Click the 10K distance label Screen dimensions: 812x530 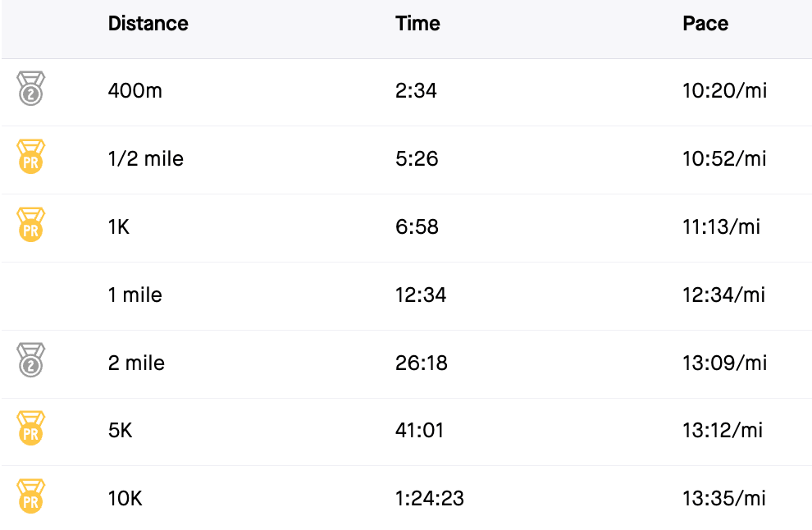125,498
